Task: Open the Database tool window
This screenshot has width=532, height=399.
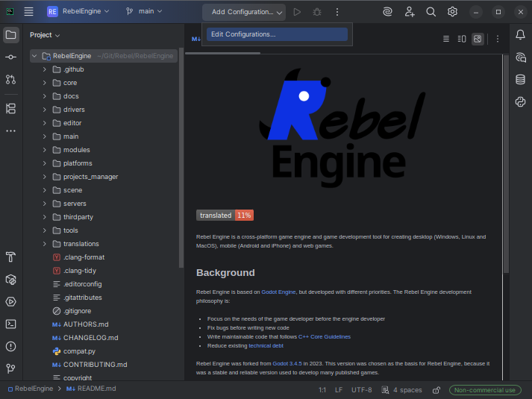Action: click(x=521, y=79)
